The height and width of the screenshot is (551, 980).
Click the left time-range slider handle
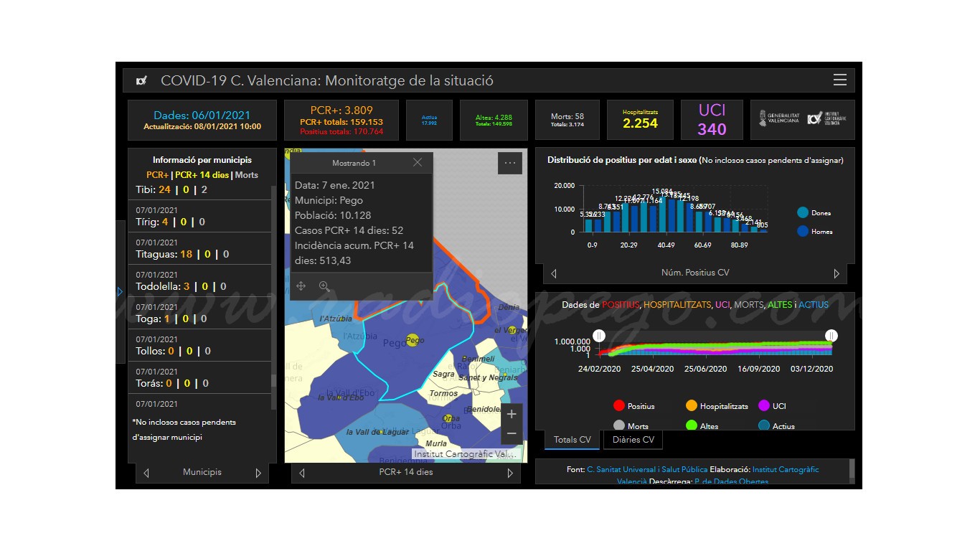(599, 336)
